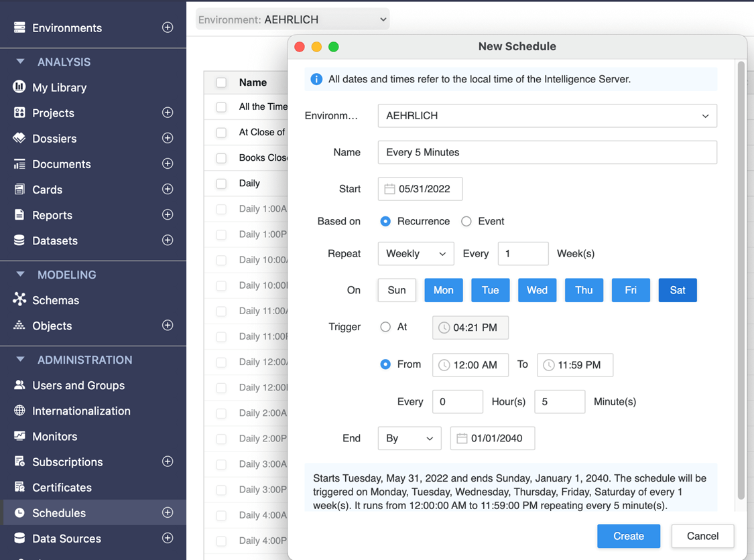Screen dimensions: 754x560
Task: Toggle the Sun day button
Action: pyautogui.click(x=397, y=290)
